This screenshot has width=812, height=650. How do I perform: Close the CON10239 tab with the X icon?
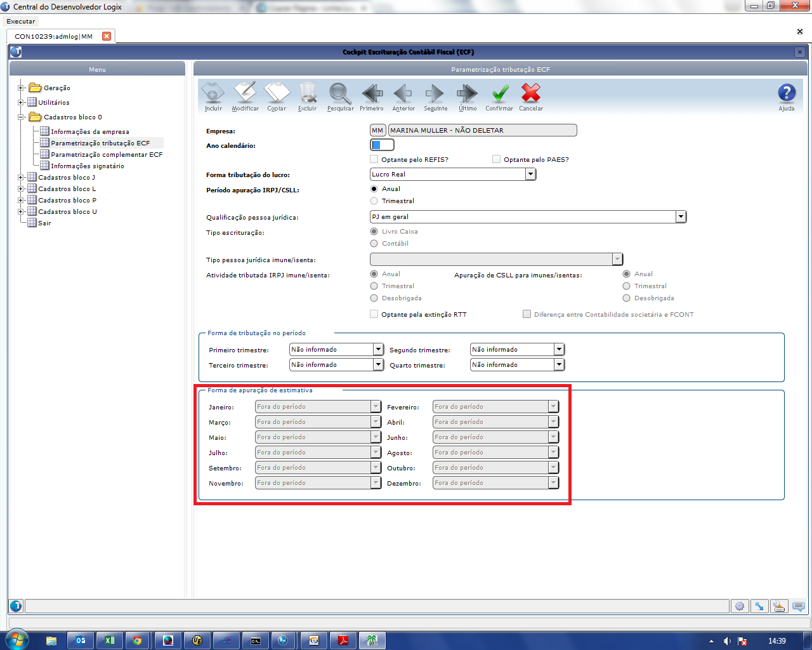pyautogui.click(x=107, y=36)
